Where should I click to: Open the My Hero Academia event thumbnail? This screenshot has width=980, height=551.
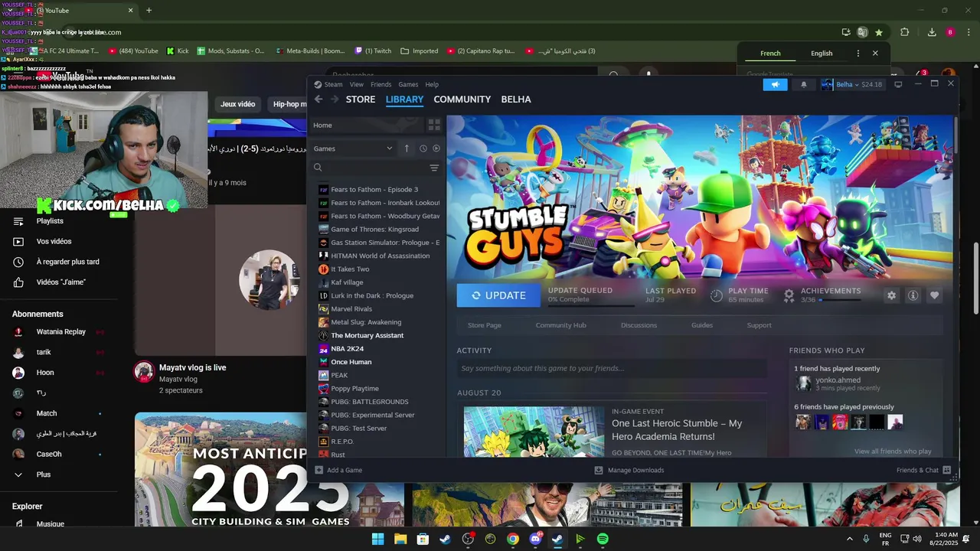534,432
